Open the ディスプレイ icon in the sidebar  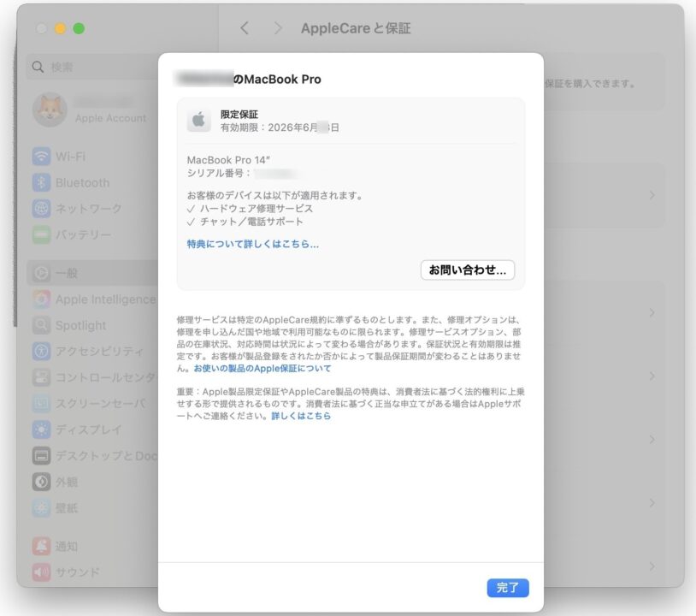(x=41, y=429)
